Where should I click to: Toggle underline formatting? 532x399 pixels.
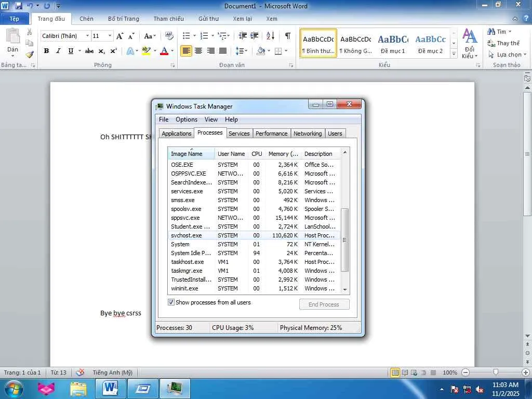(x=71, y=51)
